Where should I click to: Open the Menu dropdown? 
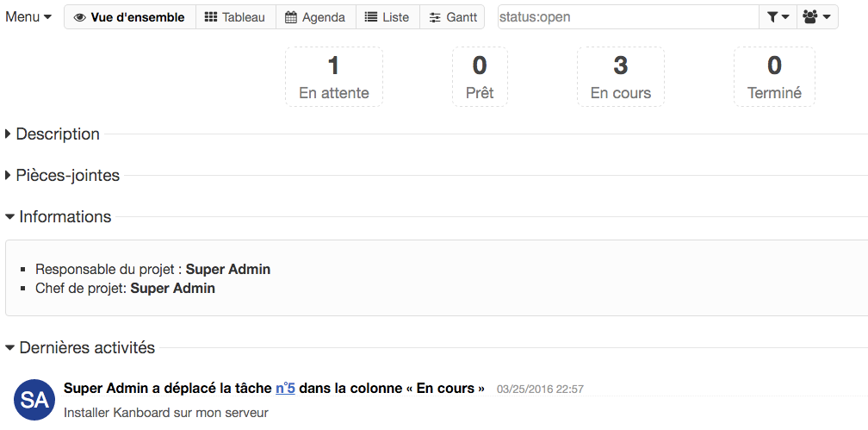click(x=28, y=17)
